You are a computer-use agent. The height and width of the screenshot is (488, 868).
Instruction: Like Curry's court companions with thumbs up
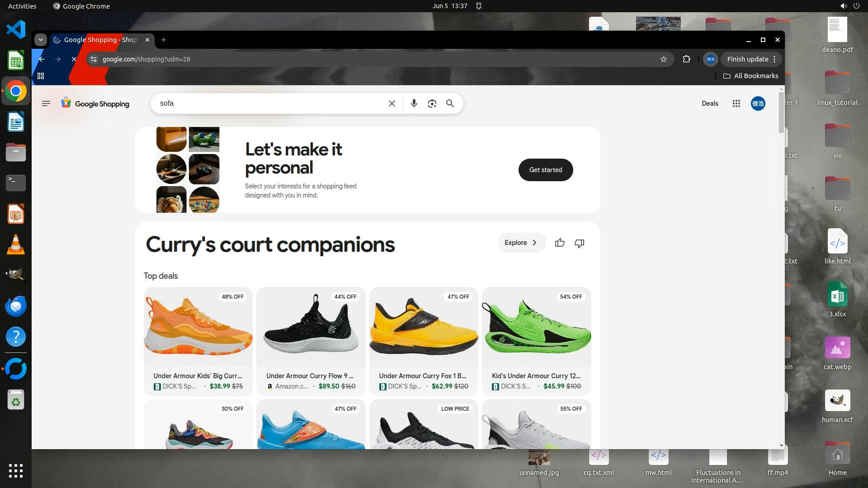[x=560, y=243]
